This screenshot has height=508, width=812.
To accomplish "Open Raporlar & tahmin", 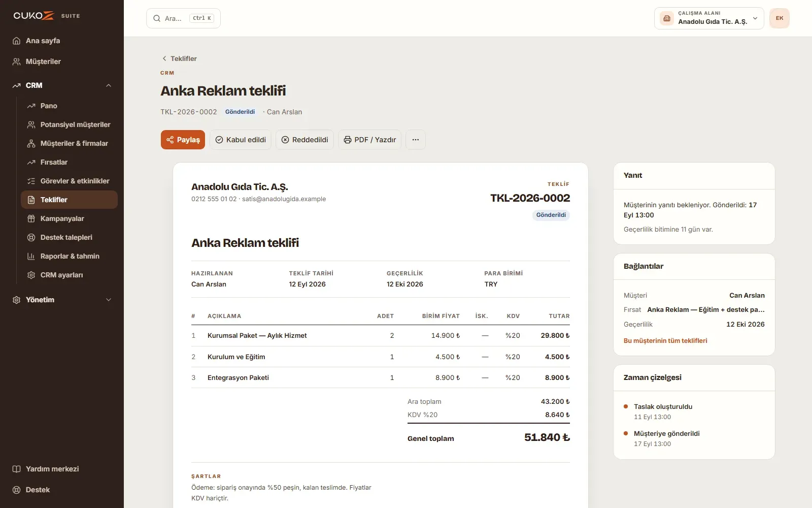I will click(69, 256).
